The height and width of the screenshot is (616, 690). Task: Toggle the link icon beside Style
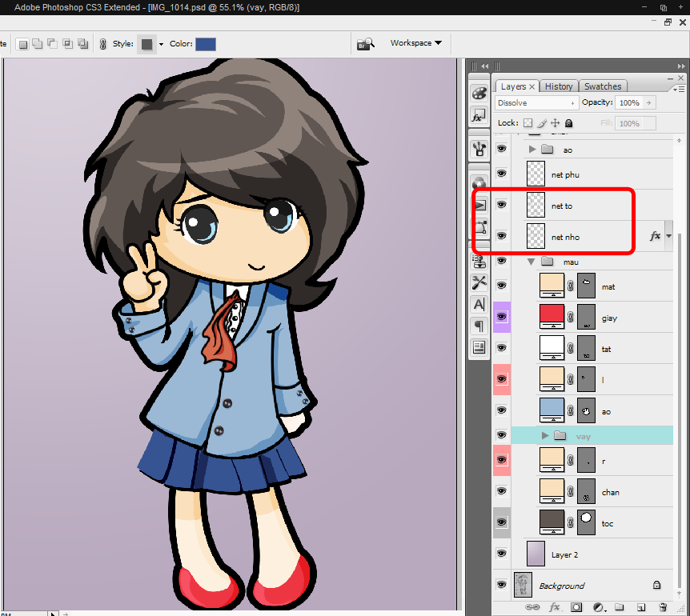103,44
